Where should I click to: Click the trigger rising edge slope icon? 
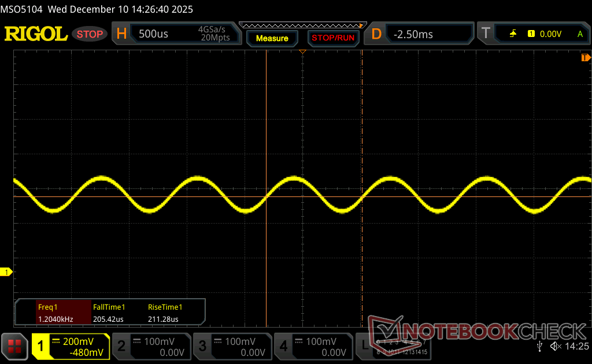point(513,34)
